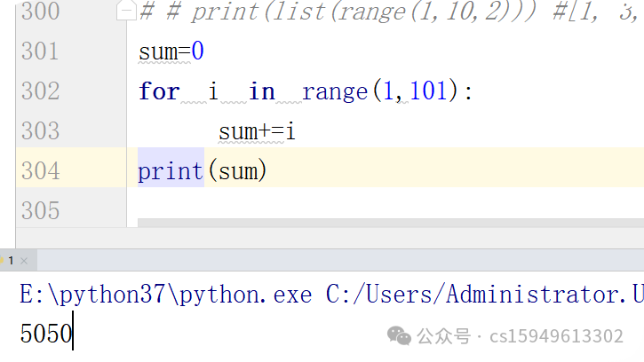Place cursor on 'sum=0' statement

point(171,51)
